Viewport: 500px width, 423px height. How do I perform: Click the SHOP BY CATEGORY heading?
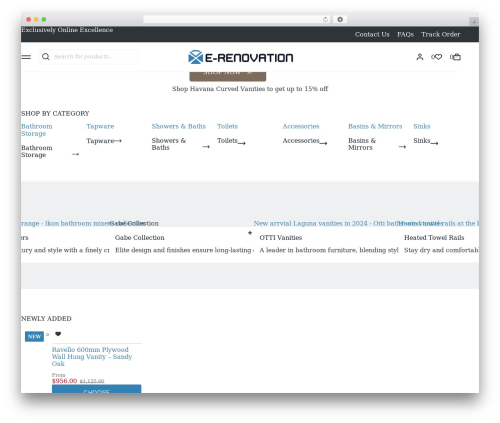[x=55, y=114]
